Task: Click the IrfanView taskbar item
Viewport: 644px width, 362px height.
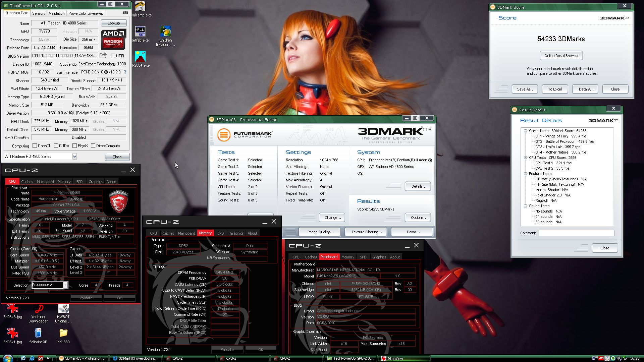Action: (x=404, y=358)
